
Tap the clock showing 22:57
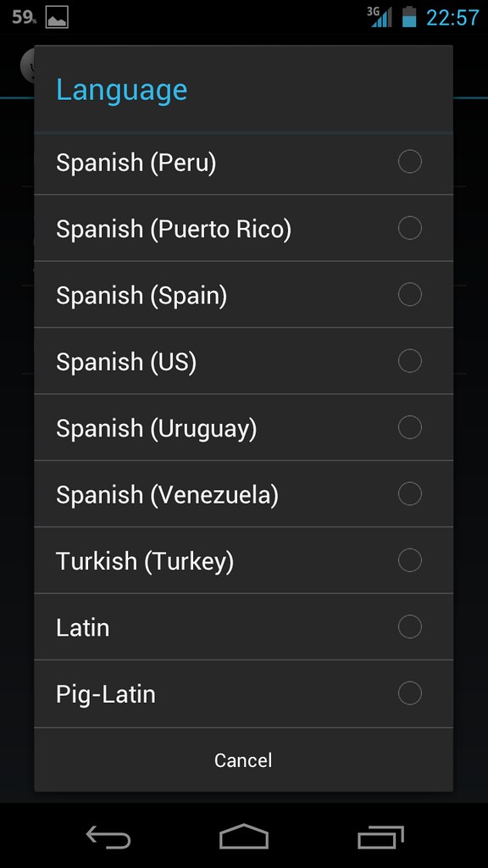(x=452, y=18)
